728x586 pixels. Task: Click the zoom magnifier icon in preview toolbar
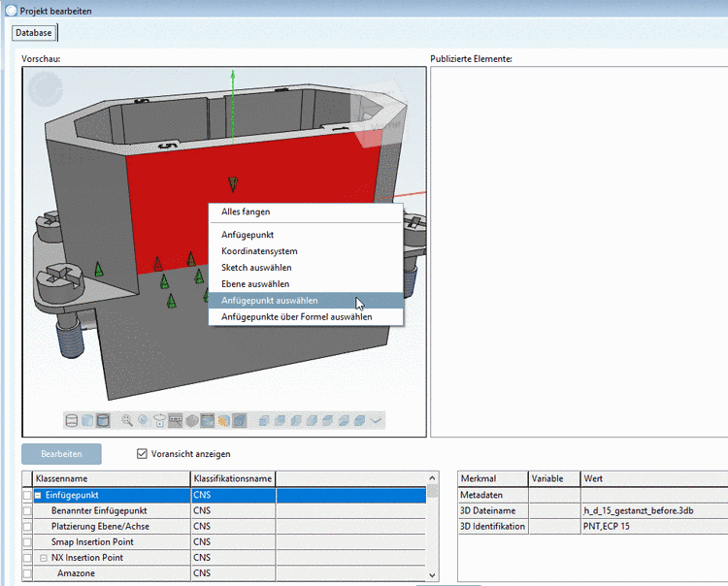[127, 420]
